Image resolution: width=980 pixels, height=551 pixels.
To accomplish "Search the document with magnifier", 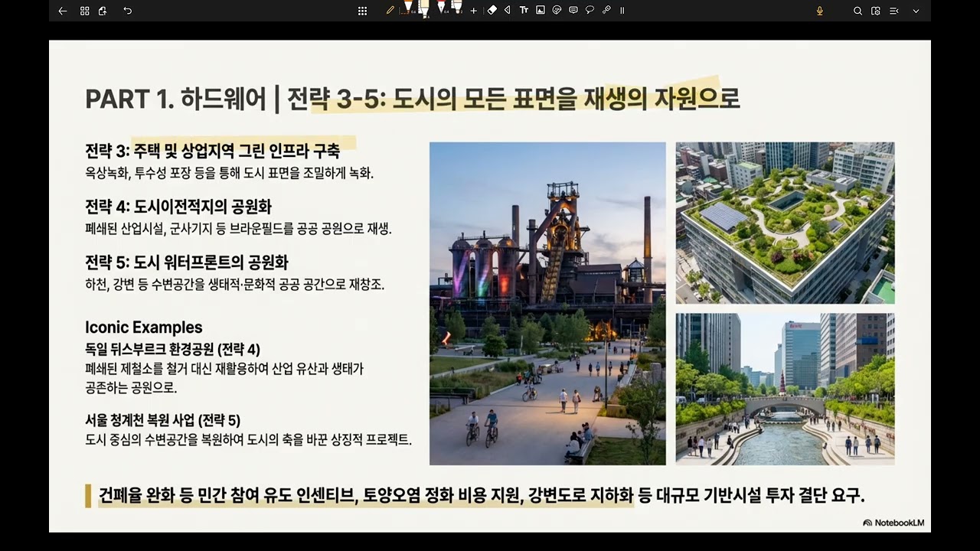I will pos(857,11).
